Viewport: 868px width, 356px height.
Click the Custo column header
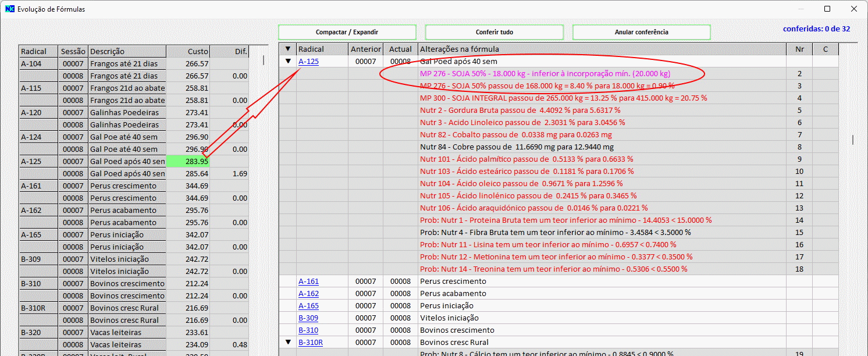(188, 51)
